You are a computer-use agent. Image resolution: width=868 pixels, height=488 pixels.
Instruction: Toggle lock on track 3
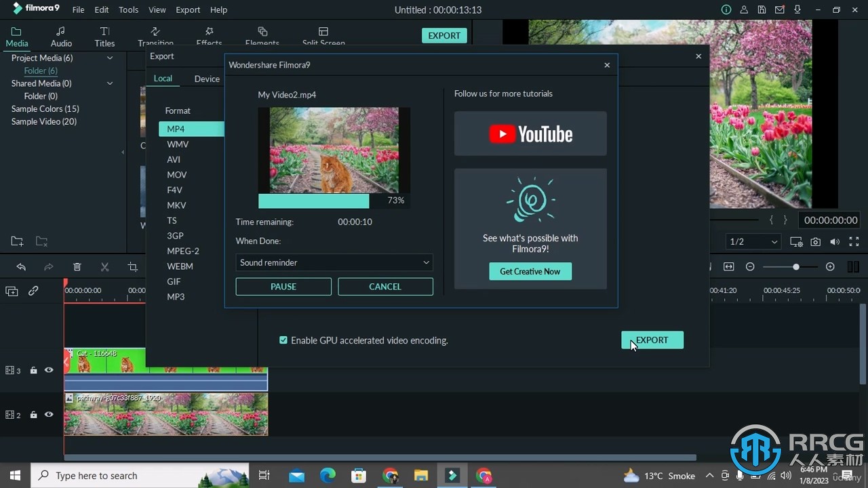tap(33, 370)
